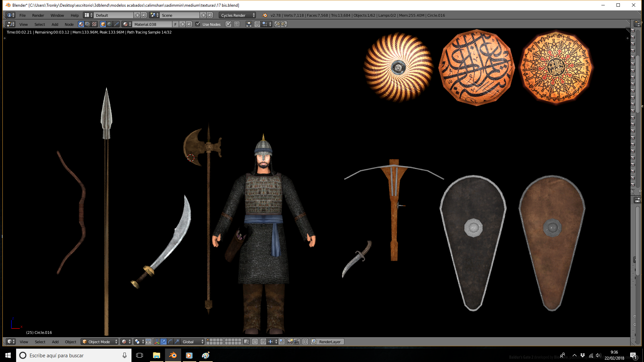Viewport: 644px width, 362px height.
Task: Open the Cycles Render engine dropdown
Action: click(x=237, y=15)
